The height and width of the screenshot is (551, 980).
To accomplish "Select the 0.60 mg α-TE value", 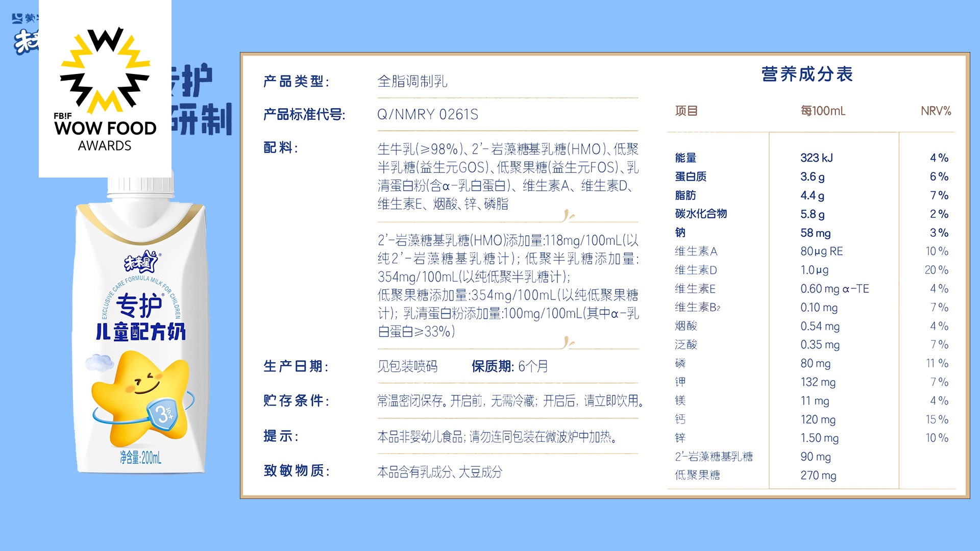I will 835,289.
